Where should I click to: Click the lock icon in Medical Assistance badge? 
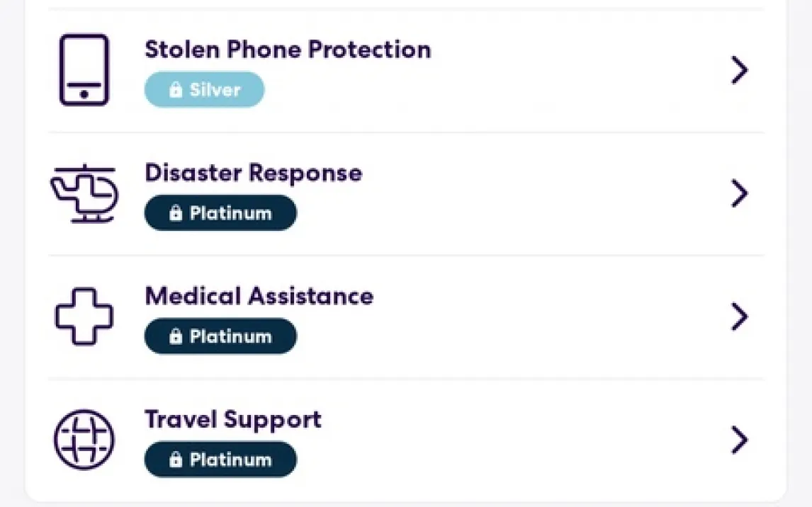pyautogui.click(x=176, y=336)
